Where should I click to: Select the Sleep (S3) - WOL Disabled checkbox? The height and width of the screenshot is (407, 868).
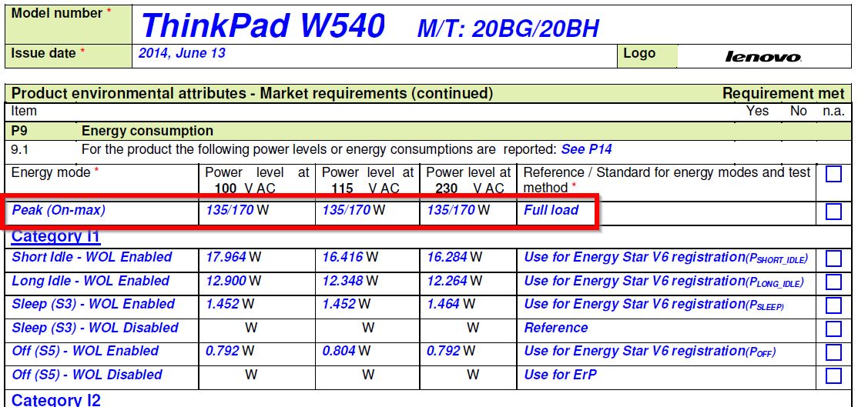coord(833,329)
